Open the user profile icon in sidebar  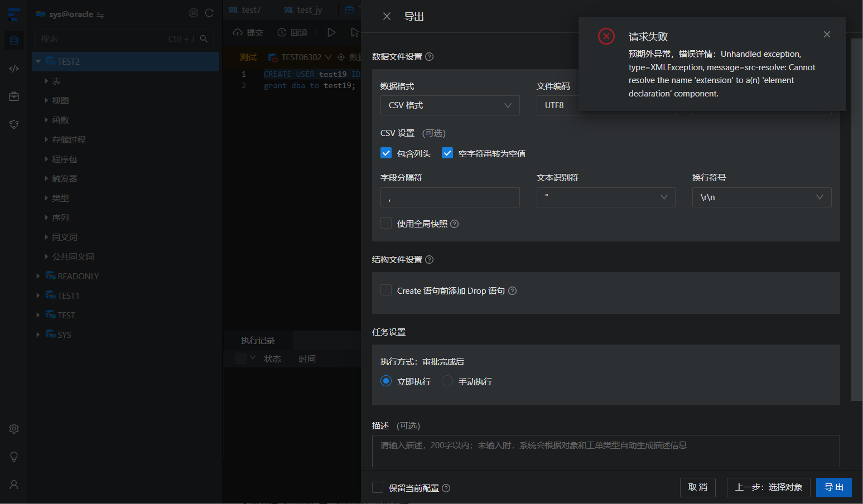[x=14, y=484]
